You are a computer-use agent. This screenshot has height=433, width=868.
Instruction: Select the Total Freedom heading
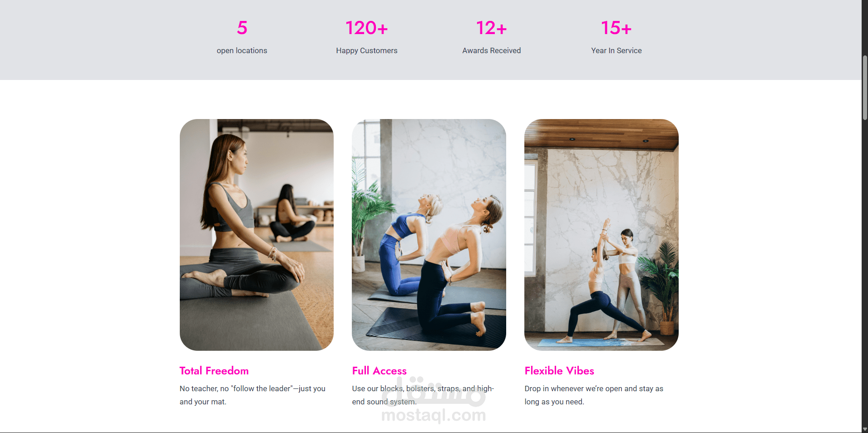click(214, 371)
